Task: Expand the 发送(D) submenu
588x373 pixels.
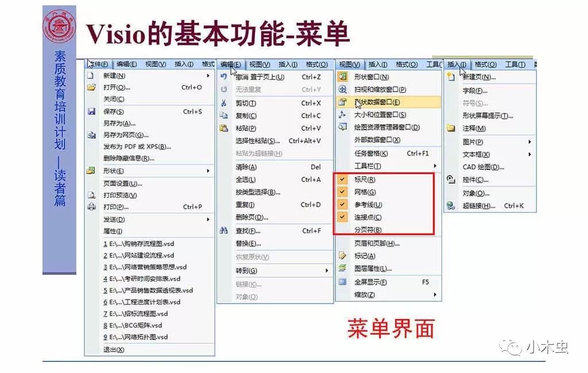Action: (x=208, y=219)
